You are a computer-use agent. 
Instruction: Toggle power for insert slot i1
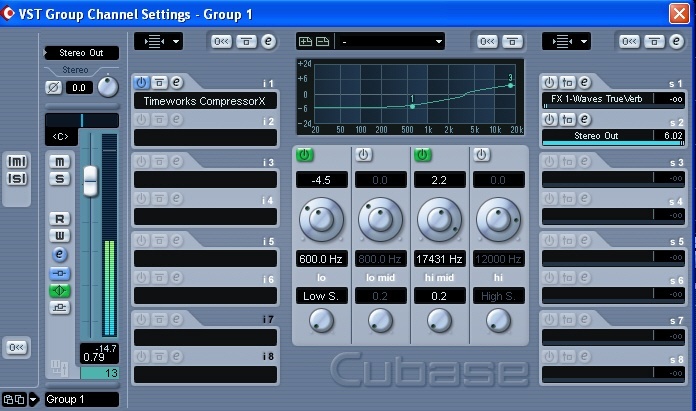[141, 82]
